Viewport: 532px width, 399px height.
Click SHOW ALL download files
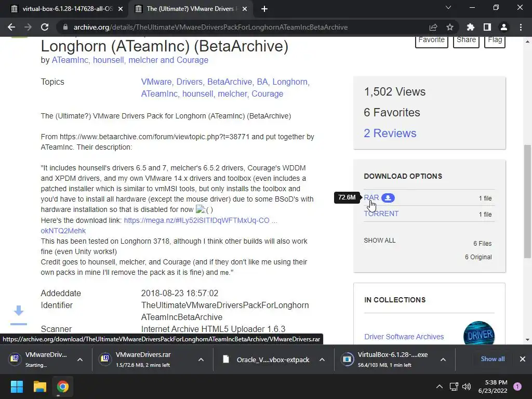[380, 241]
